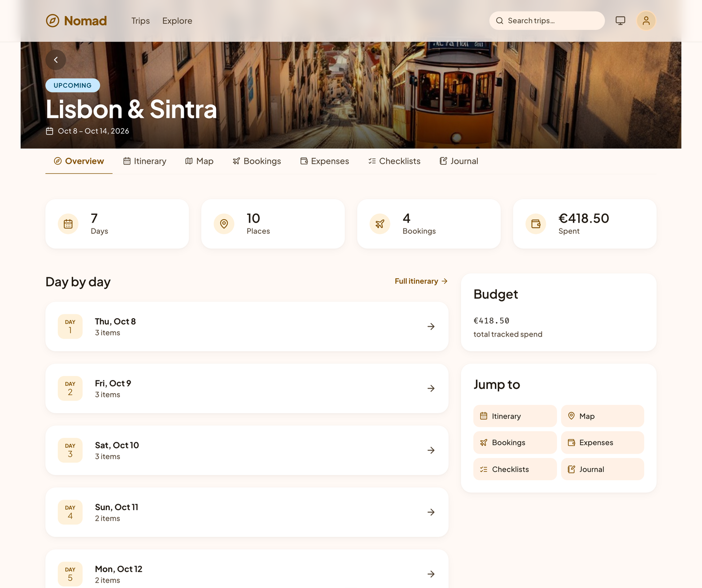This screenshot has height=588, width=702.
Task: Open the Checklists tab
Action: point(394,161)
